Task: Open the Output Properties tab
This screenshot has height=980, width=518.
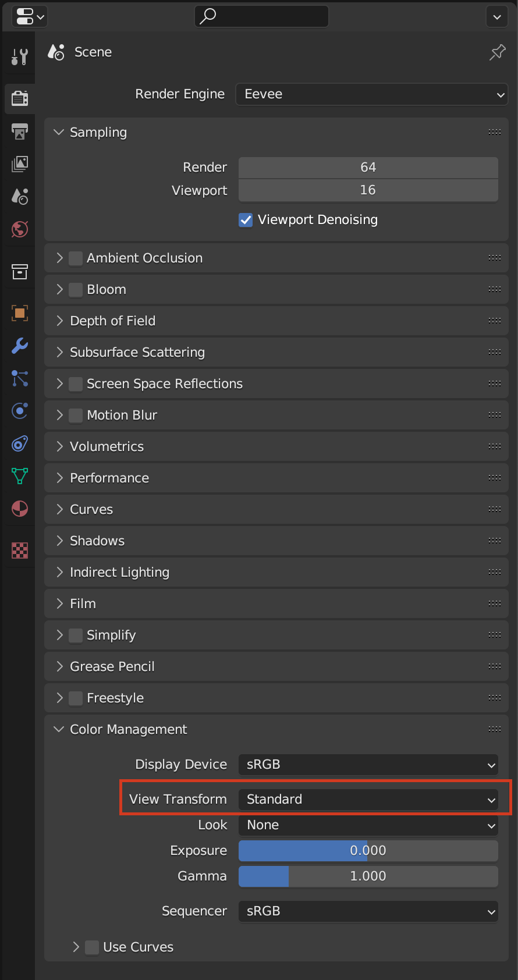Action: click(x=19, y=132)
